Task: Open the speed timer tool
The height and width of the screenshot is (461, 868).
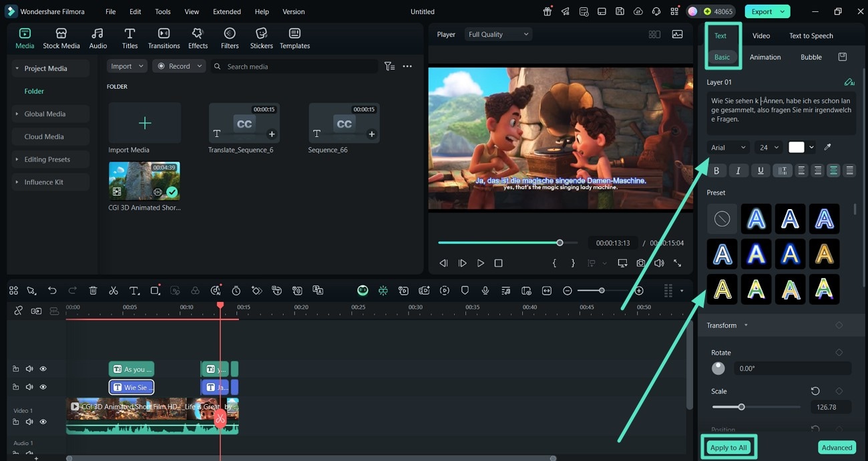Action: click(236, 291)
